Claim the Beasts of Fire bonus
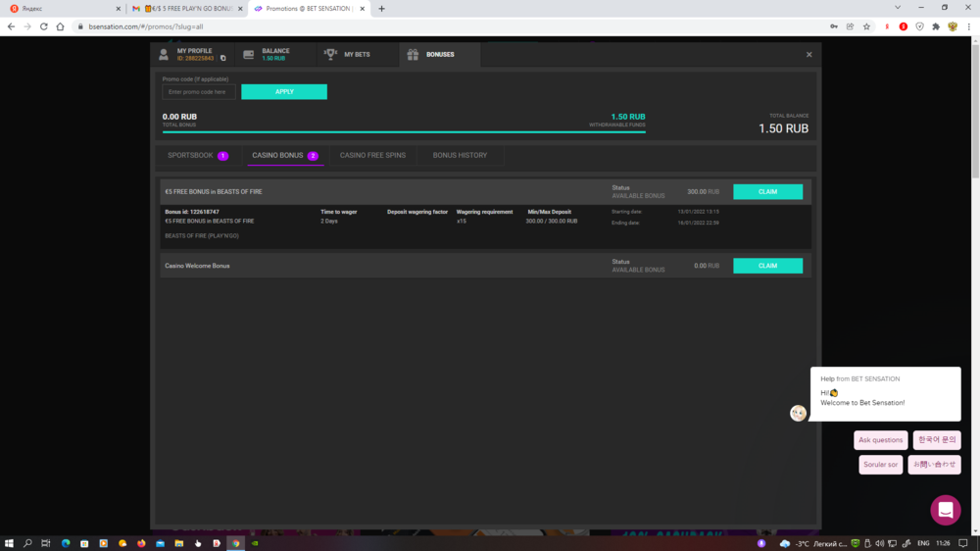Image resolution: width=980 pixels, height=551 pixels. [x=767, y=192]
